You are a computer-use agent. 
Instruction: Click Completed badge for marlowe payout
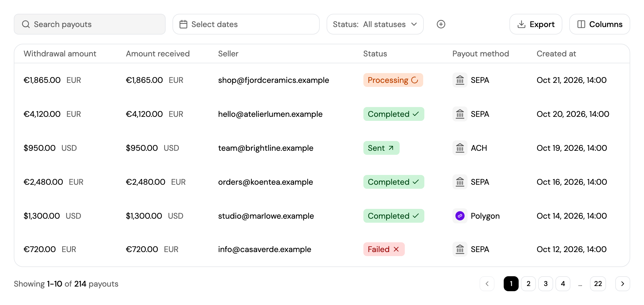click(x=394, y=216)
